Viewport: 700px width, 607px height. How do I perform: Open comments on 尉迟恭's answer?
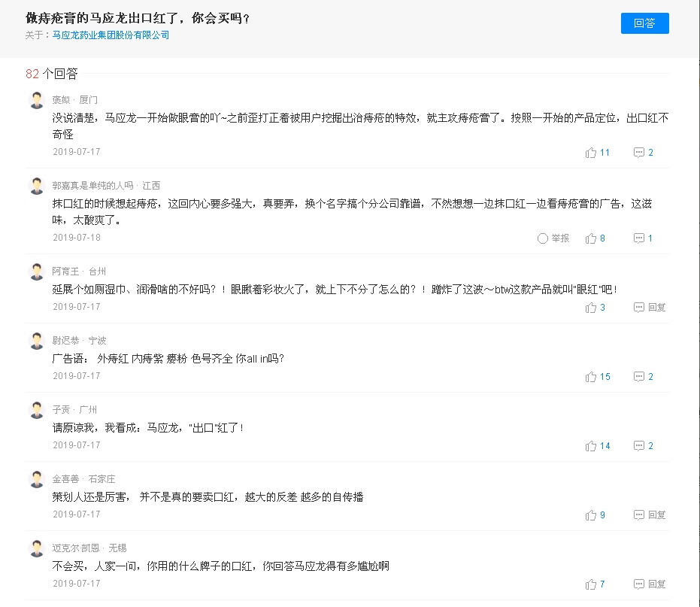point(644,377)
